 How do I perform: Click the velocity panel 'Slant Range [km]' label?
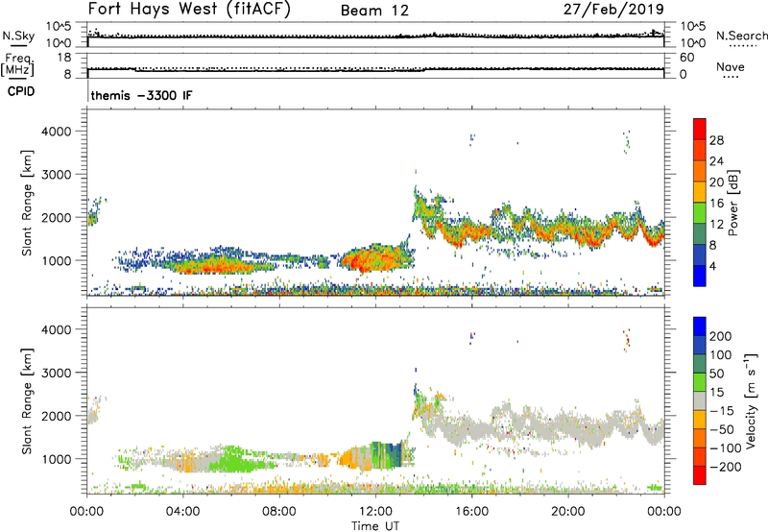[27, 401]
